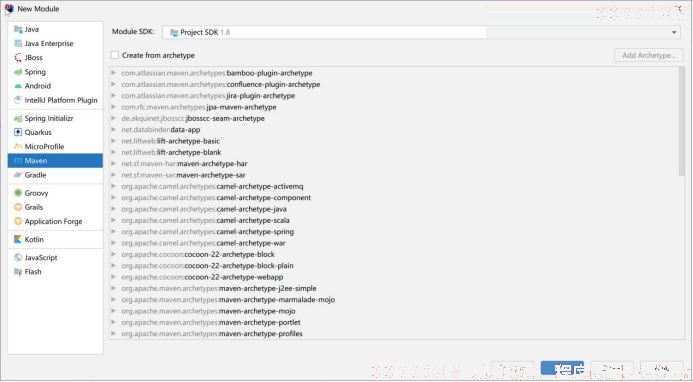Choose the MicroProfile icon
The image size is (693, 382).
[18, 146]
